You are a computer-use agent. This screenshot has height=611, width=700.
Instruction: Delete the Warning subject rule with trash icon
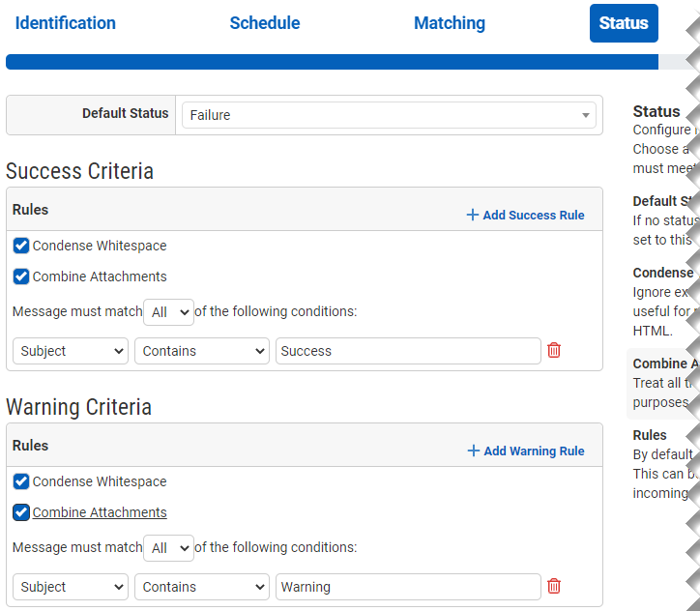[x=554, y=586]
